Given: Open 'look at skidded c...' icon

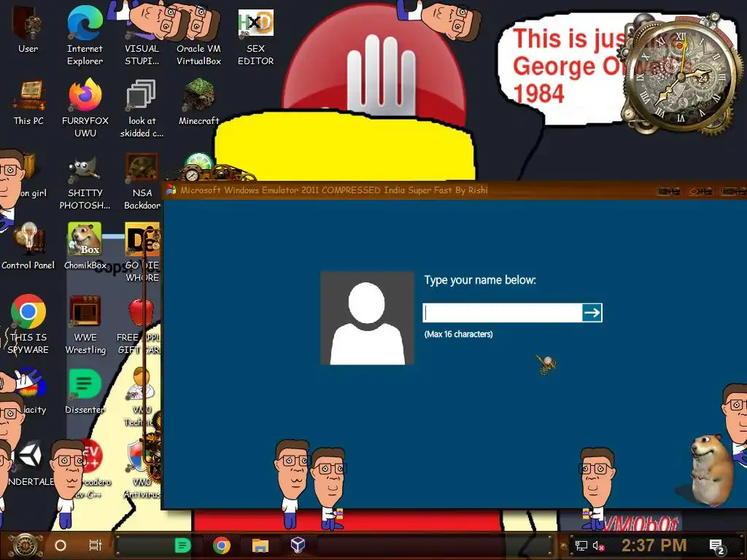Looking at the screenshot, I should point(142,109).
